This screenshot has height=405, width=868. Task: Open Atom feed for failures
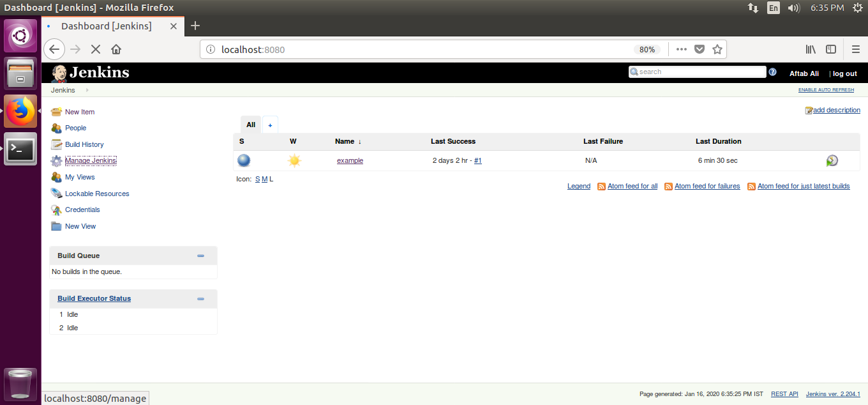[x=708, y=186]
